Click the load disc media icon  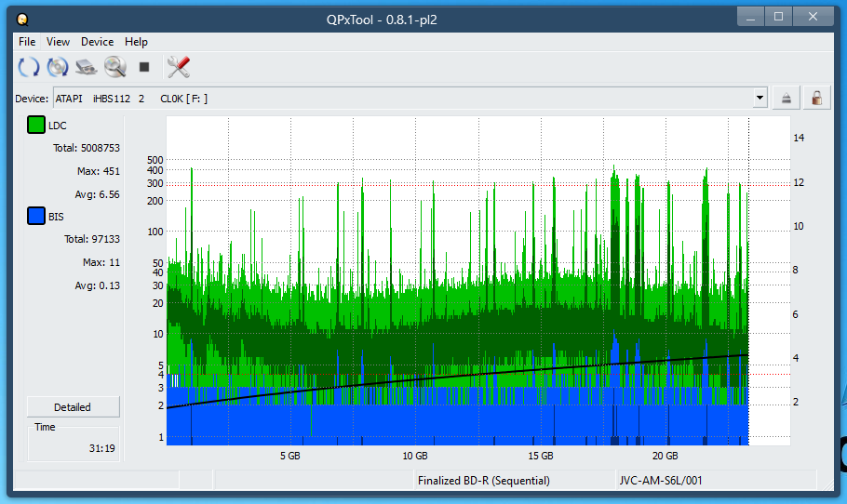(x=58, y=67)
